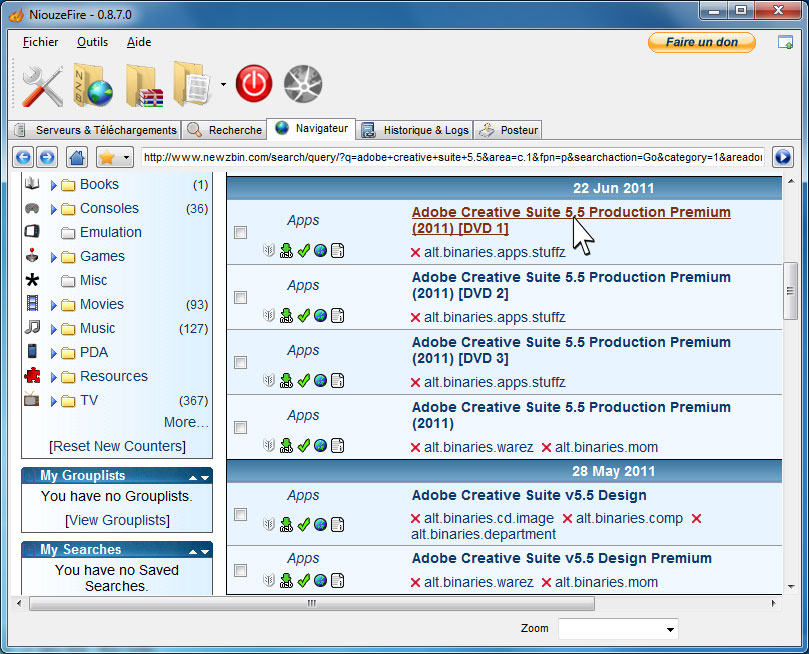809x654 pixels.
Task: Collapse the My Grouplists panel arrows
Action: coord(199,477)
